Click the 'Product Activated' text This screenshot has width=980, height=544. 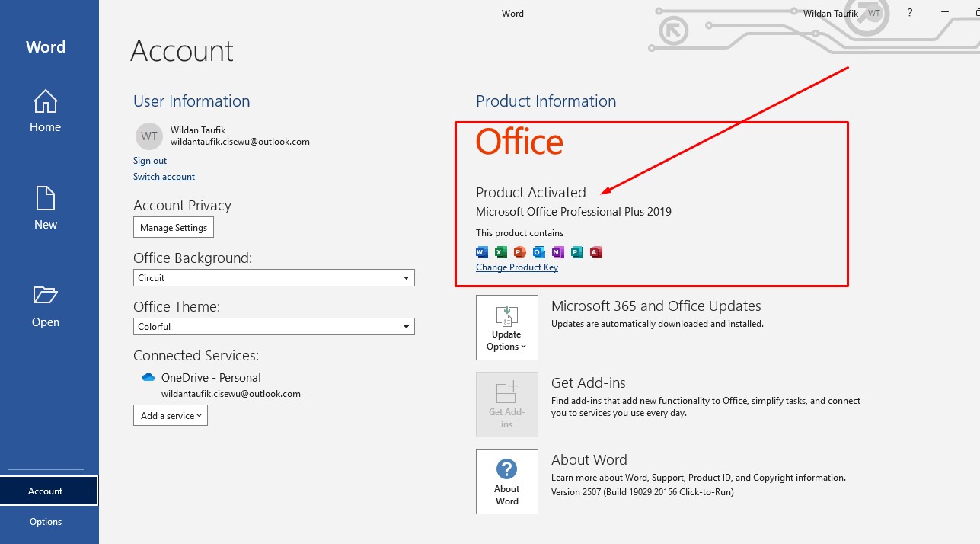click(x=531, y=193)
